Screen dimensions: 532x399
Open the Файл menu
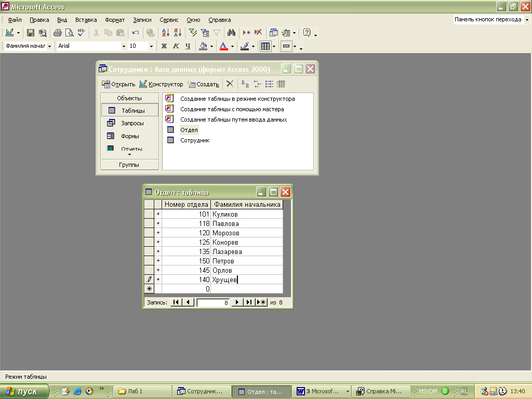(x=15, y=20)
